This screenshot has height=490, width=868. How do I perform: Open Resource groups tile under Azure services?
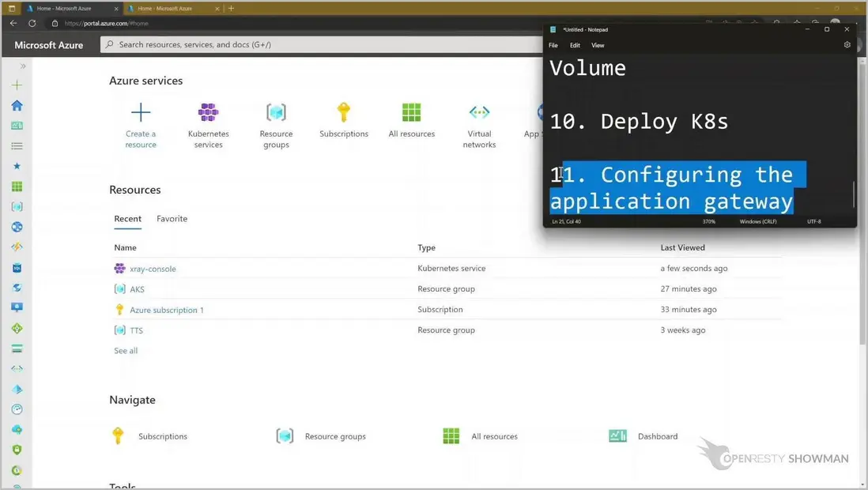coord(276,125)
